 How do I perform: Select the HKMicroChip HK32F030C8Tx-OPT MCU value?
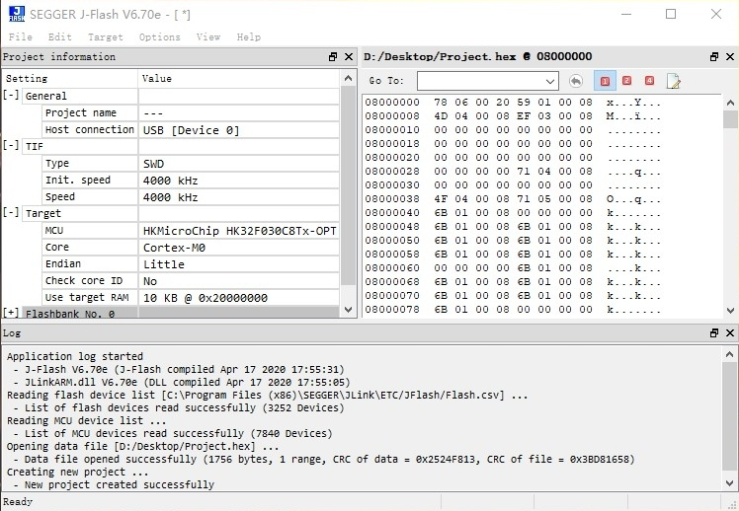pos(239,231)
